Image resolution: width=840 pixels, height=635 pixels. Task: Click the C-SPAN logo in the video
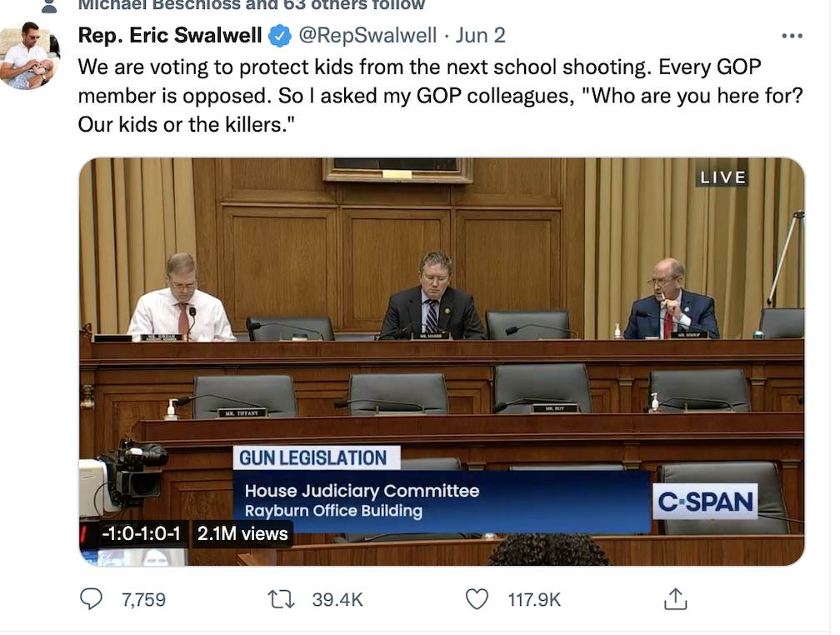tap(705, 502)
